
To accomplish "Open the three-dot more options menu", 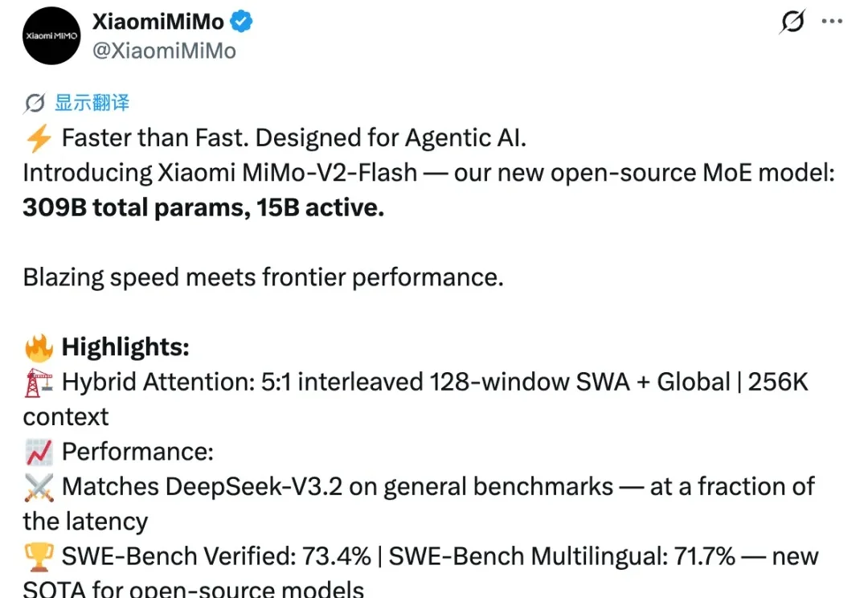I will click(x=832, y=22).
